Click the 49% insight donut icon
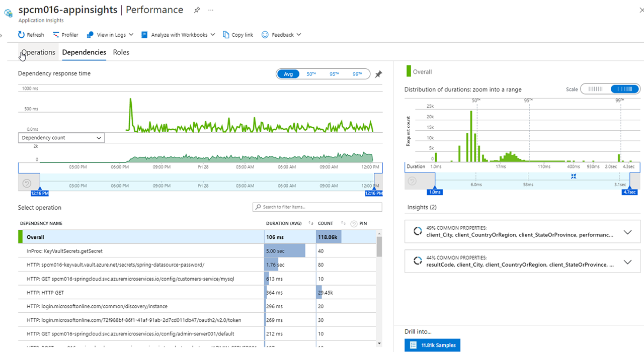Viewport: 644px width, 352px height. click(x=417, y=231)
